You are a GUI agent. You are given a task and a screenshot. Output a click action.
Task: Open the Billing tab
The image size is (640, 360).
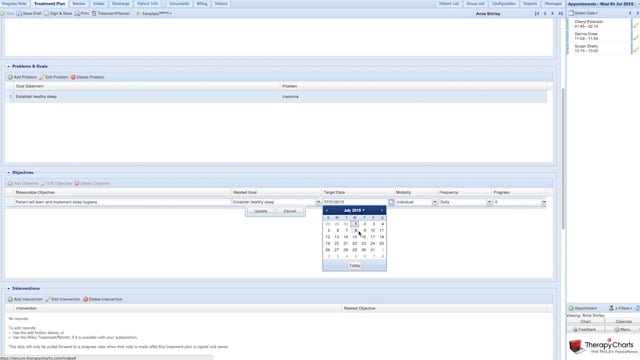point(202,4)
